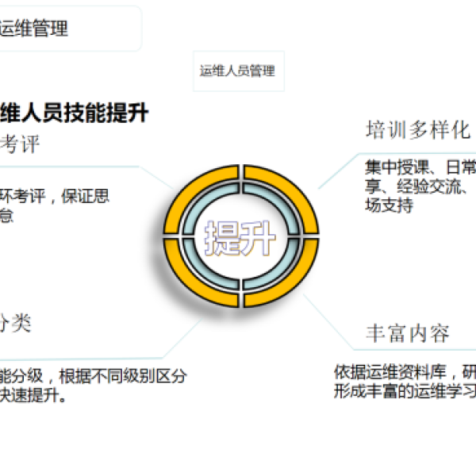This screenshot has height=476, width=476.
Task: Click the paragraph starting with 依据运维资料库
Action: (405, 382)
